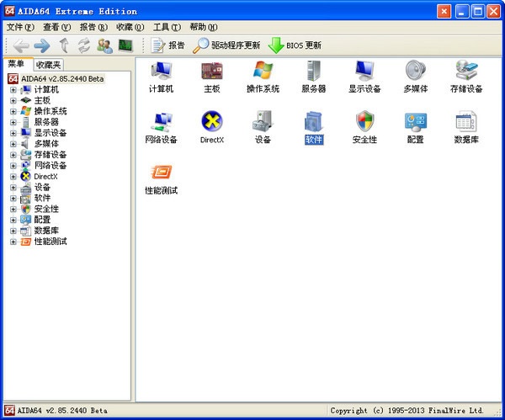Click the green back arrow toolbar button

(x=22, y=45)
